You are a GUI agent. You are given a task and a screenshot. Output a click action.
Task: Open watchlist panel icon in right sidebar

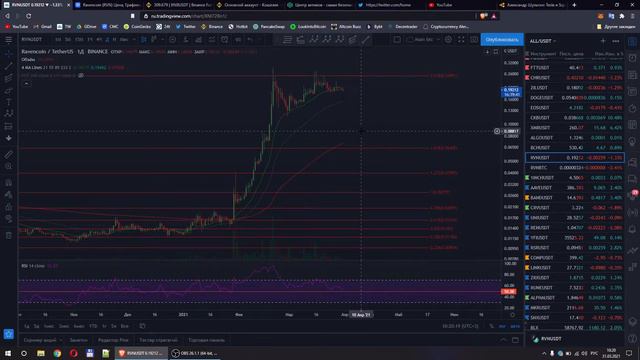tap(632, 42)
